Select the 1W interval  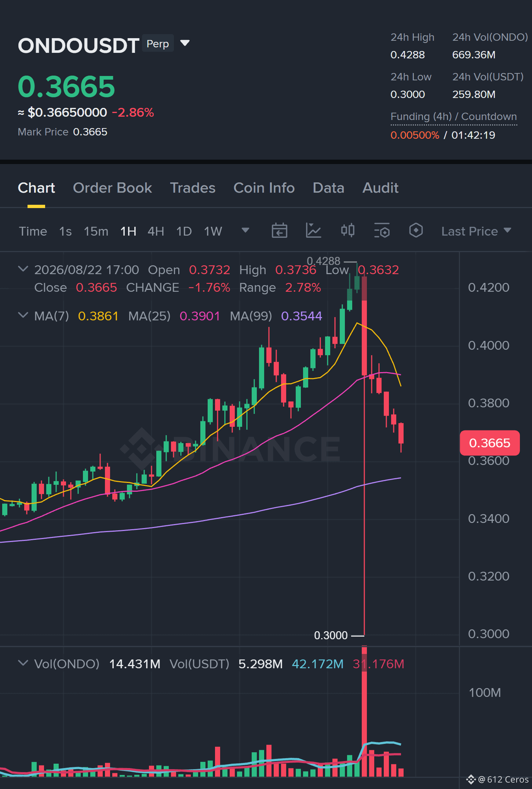213,232
